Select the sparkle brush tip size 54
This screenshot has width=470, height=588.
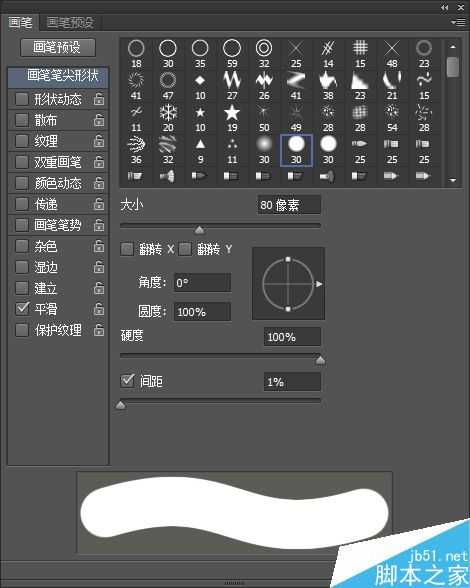point(392,117)
